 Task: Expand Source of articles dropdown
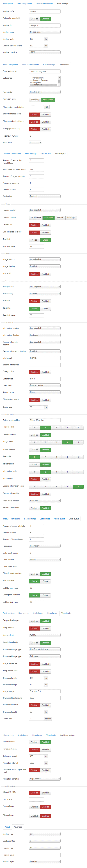point(45,71)
